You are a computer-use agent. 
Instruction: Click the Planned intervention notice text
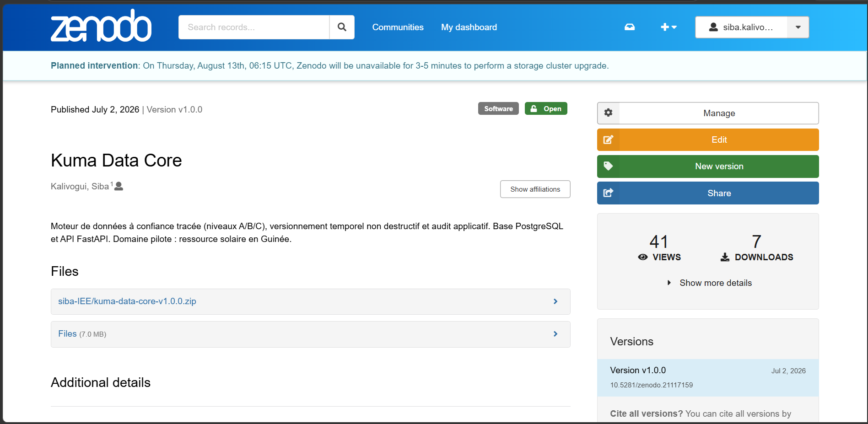[329, 66]
